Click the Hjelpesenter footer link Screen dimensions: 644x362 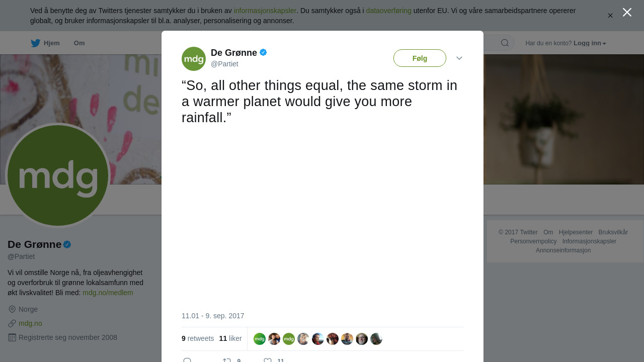(576, 232)
